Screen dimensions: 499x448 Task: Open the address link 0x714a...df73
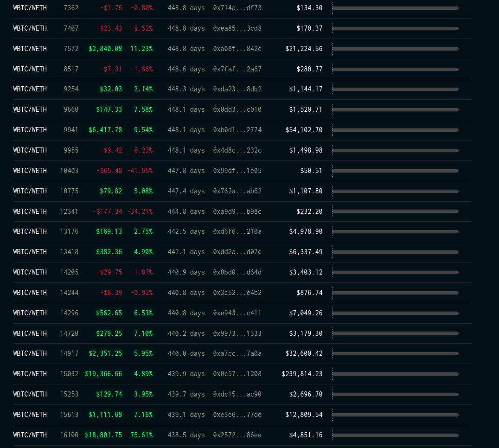coord(237,8)
